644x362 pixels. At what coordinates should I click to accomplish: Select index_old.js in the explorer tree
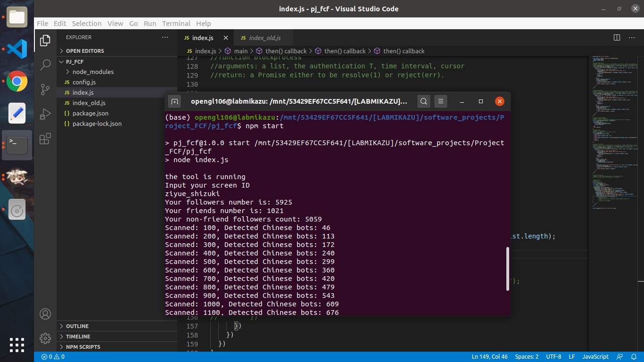pos(117,103)
